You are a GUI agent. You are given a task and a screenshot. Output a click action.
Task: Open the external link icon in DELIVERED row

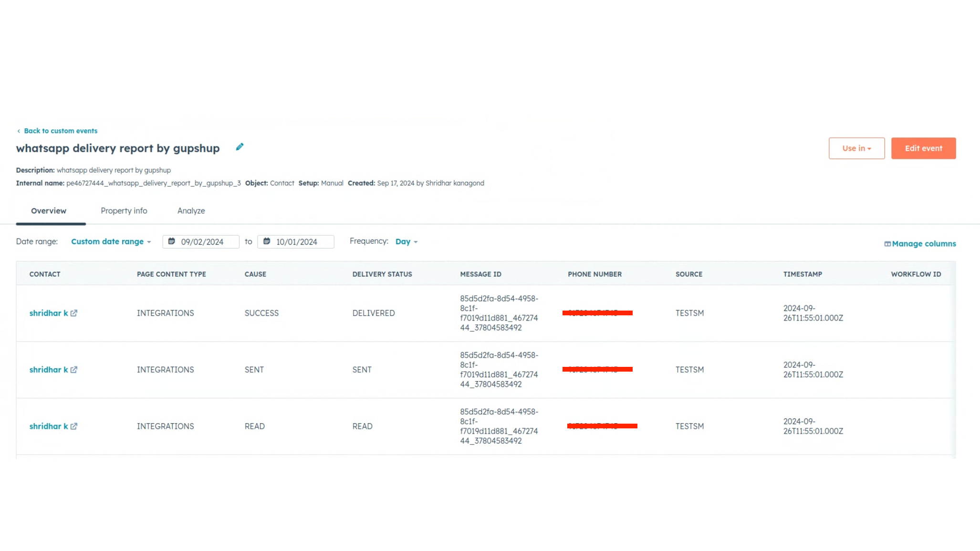[74, 313]
